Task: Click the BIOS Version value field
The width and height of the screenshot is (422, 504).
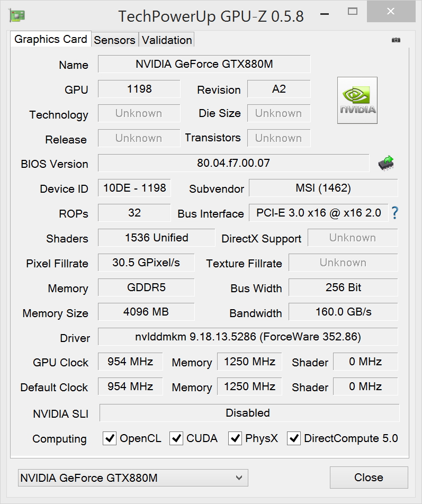Action: 234,163
